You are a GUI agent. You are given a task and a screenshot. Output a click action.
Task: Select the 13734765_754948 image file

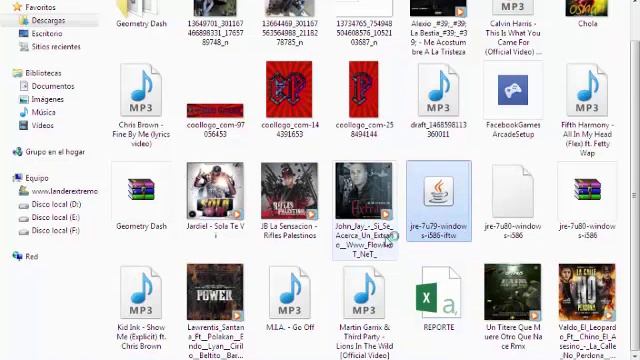pyautogui.click(x=364, y=8)
